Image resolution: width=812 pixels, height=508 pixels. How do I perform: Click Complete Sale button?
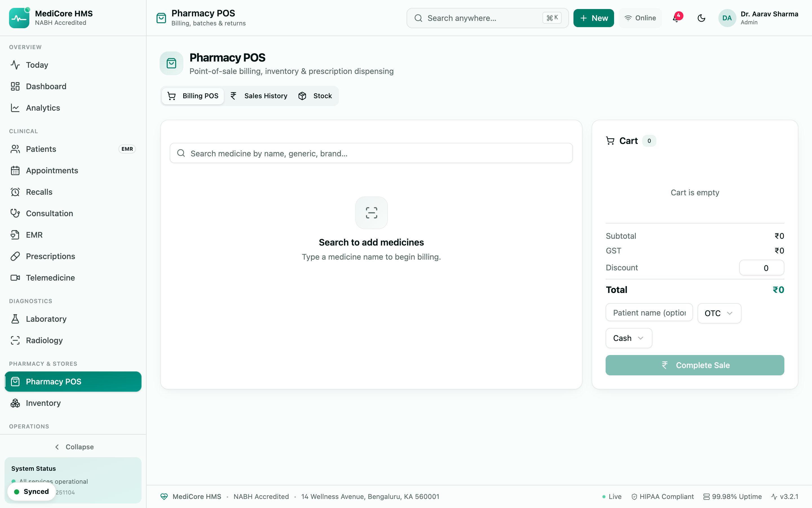pos(694,365)
